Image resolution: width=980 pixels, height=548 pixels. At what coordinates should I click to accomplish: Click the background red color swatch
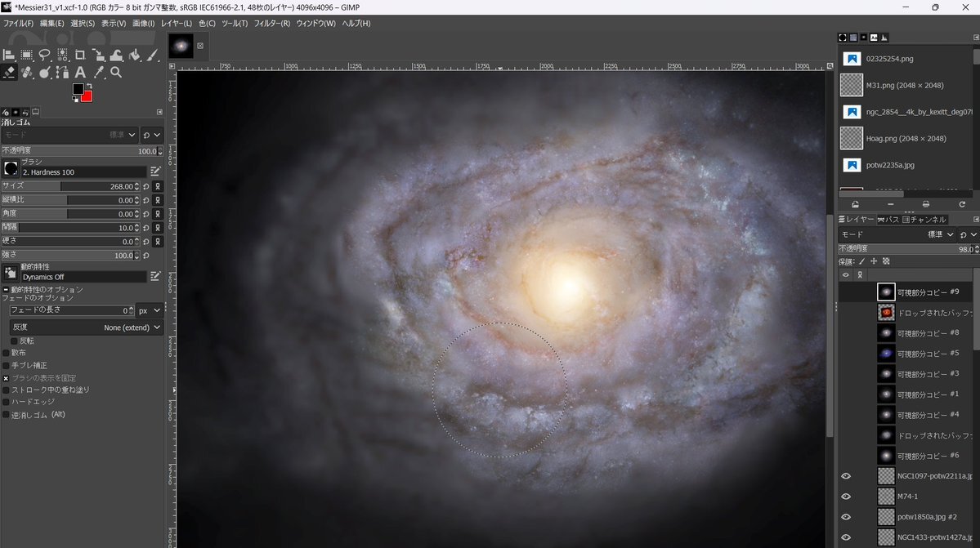coord(87,96)
